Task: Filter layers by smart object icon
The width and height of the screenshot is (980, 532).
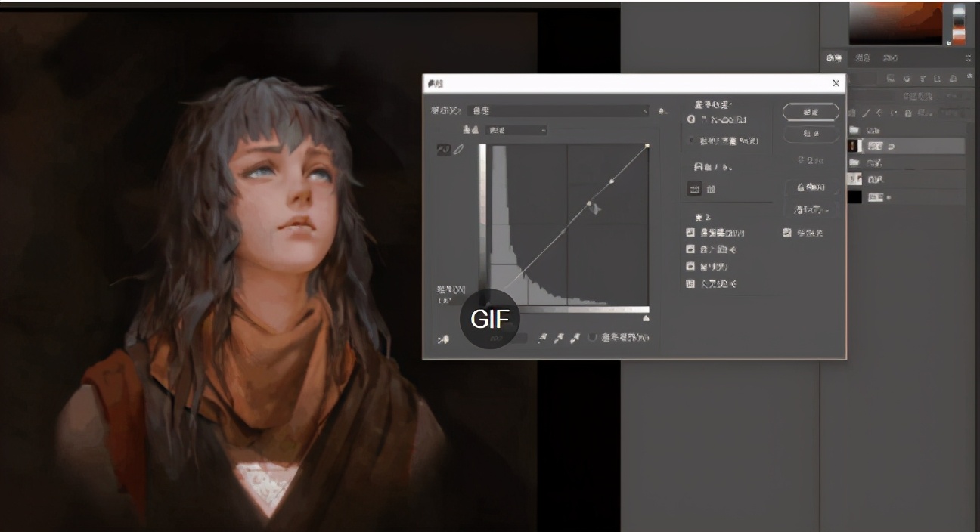Action: (953, 78)
